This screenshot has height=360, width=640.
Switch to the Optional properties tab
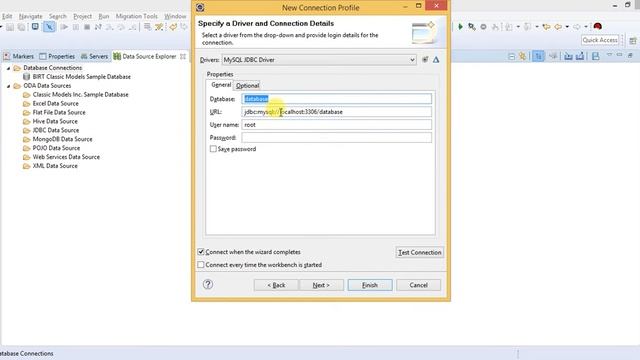click(247, 85)
